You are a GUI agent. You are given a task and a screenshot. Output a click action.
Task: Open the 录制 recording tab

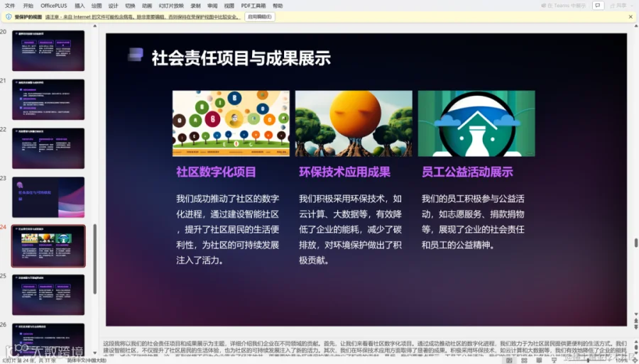click(x=196, y=6)
